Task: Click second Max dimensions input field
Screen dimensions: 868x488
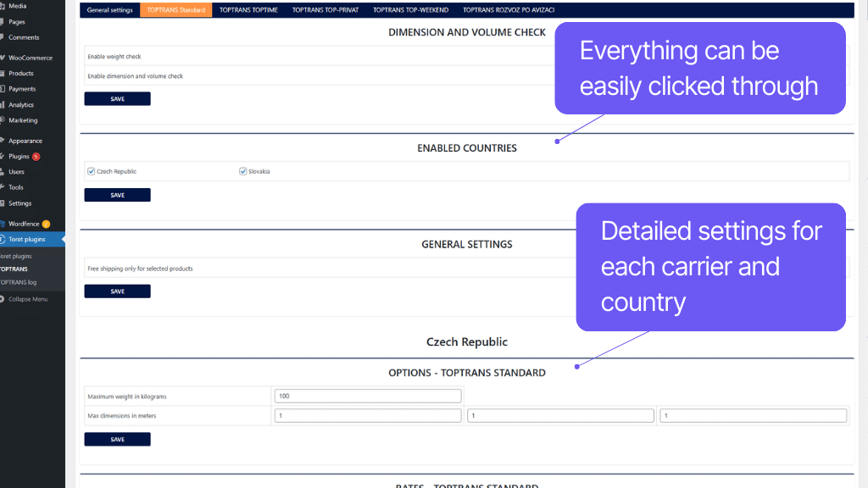Action: tap(560, 415)
